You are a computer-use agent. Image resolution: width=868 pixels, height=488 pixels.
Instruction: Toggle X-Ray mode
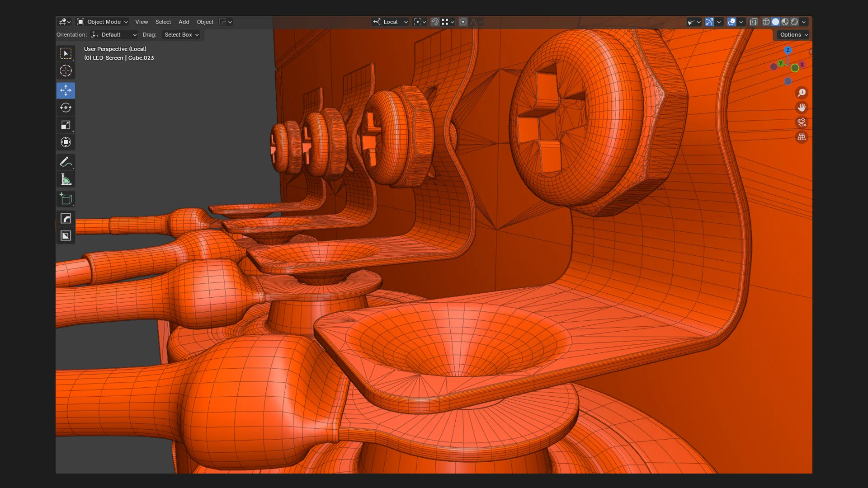pyautogui.click(x=754, y=22)
